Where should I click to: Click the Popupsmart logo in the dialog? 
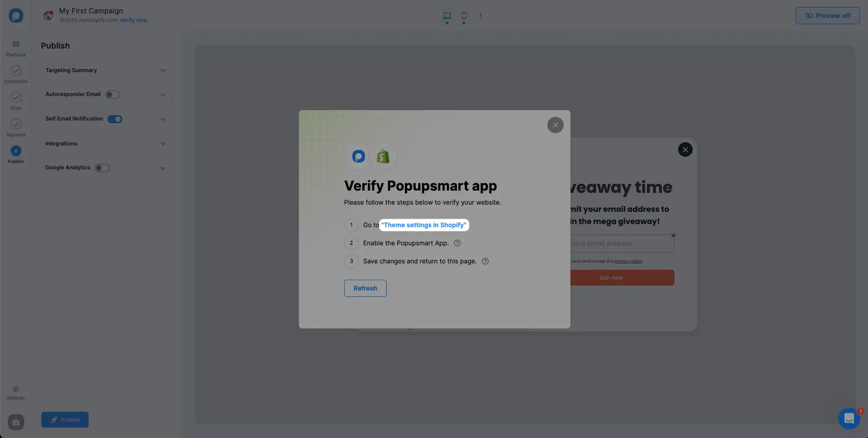[358, 156]
